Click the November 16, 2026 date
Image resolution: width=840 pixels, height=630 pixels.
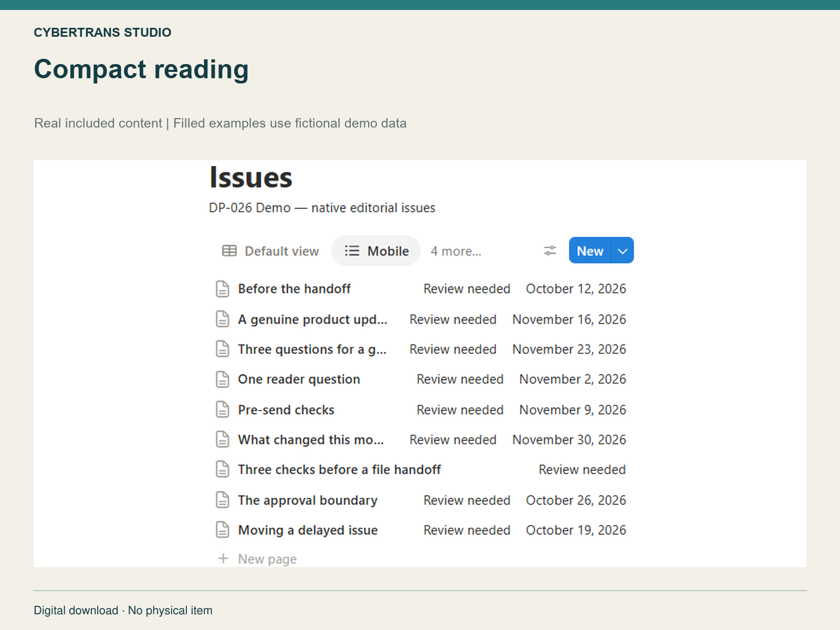(x=569, y=319)
